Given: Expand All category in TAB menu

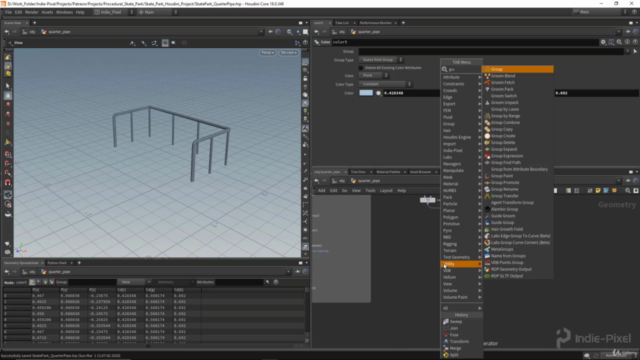Looking at the screenshot, I should coord(461,308).
